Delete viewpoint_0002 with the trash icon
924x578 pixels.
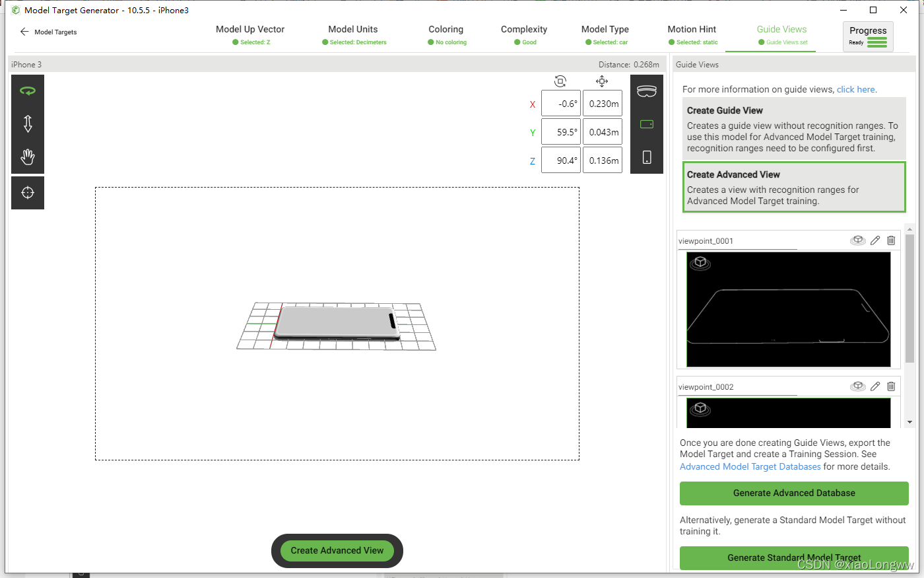[x=891, y=386]
